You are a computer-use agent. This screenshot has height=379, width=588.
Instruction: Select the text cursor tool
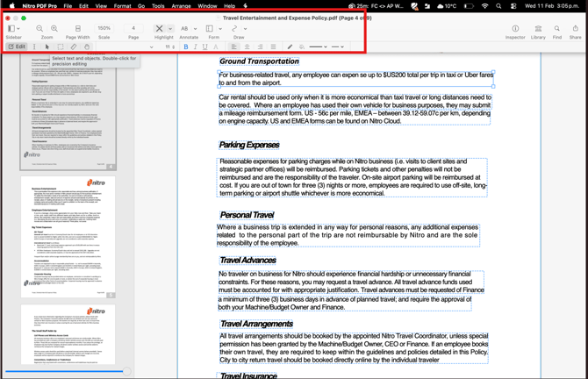pyautogui.click(x=34, y=46)
